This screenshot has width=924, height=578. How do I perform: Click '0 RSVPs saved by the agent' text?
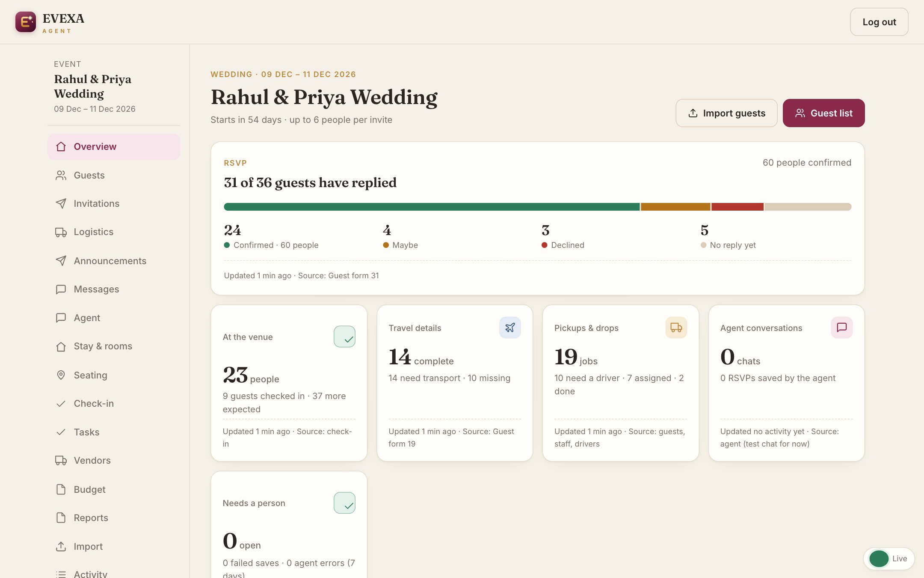(778, 378)
